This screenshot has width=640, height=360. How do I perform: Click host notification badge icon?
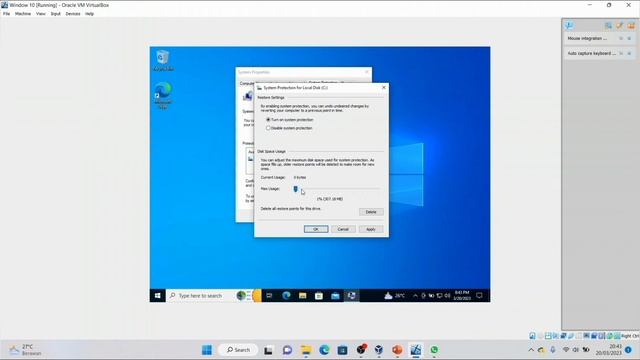628,350
